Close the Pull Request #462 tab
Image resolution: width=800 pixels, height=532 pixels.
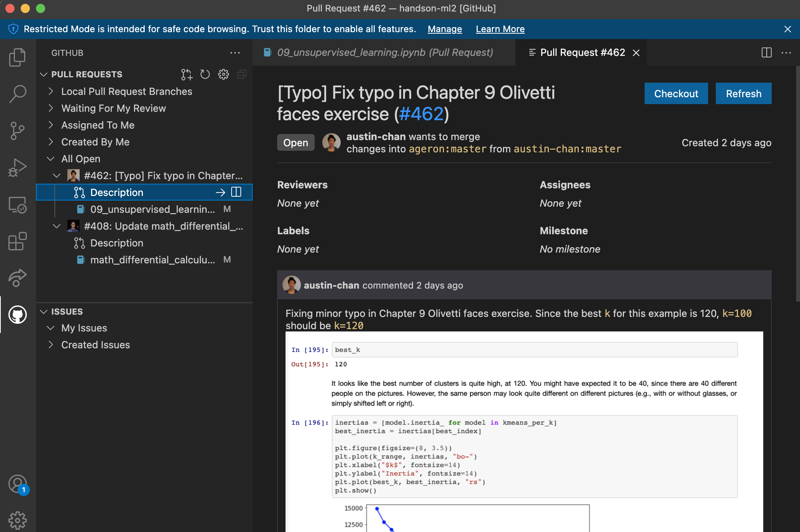pyautogui.click(x=636, y=53)
